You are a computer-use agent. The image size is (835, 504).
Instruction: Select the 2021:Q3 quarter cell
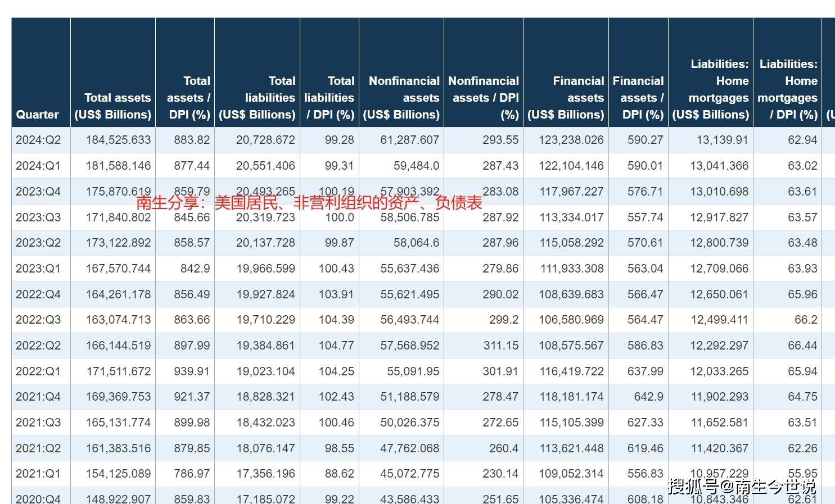click(x=38, y=423)
